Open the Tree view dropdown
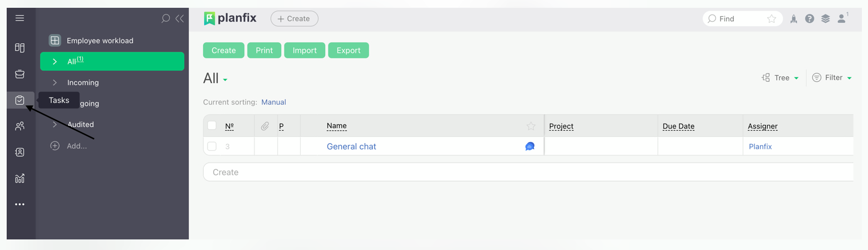This screenshot has height=250, width=868. pyautogui.click(x=781, y=78)
